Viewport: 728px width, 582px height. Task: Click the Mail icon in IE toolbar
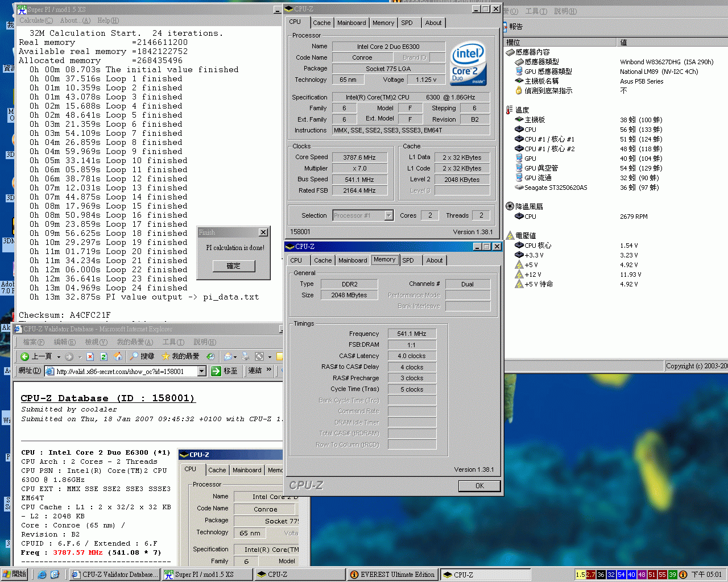point(227,356)
